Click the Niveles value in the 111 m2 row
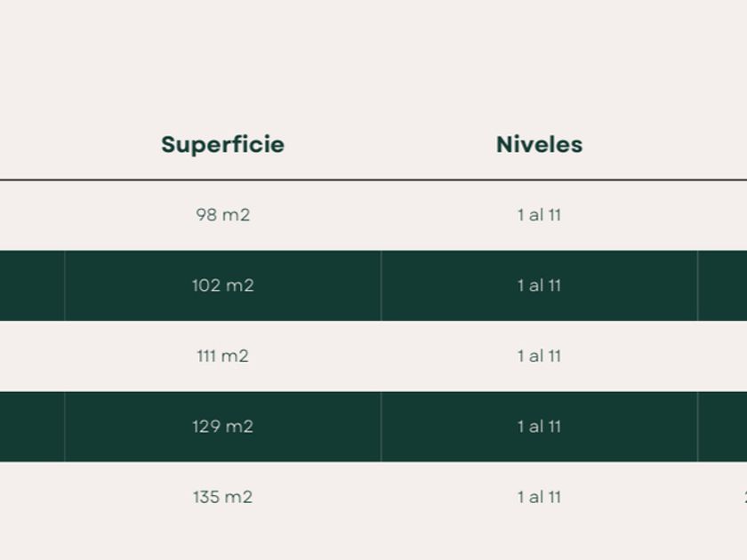Screen dimensions: 747x560 click(539, 356)
